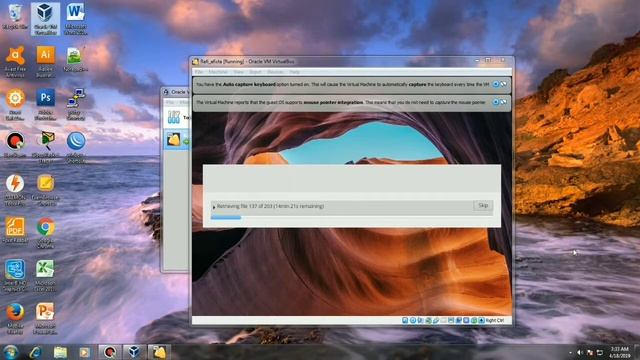The height and width of the screenshot is (360, 640).
Task: Click the Auto capture keyboard notification text
Action: 342,84
